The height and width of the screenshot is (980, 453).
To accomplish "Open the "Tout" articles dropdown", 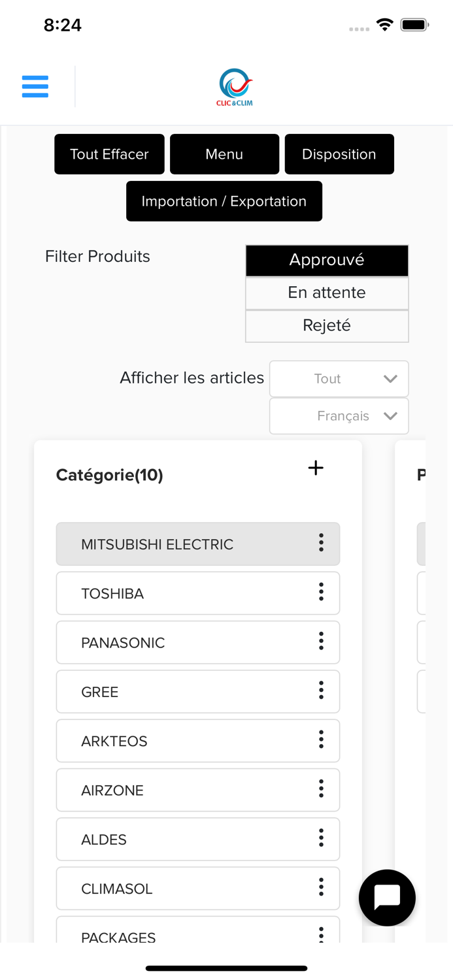I will click(x=339, y=378).
